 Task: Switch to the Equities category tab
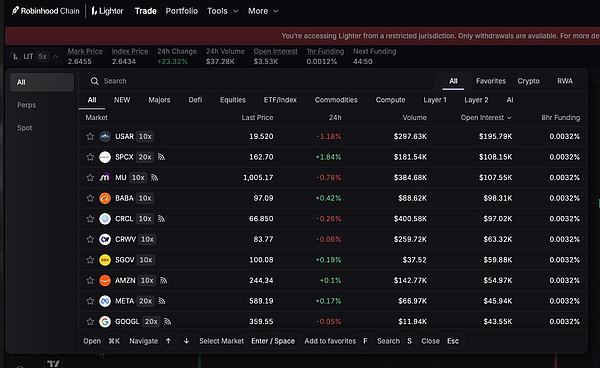[x=233, y=100]
